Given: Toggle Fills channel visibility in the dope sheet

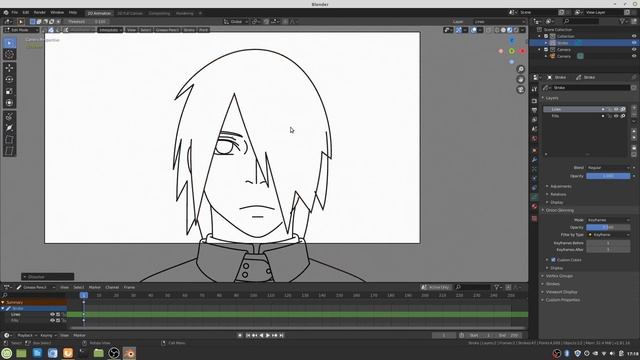Looking at the screenshot, I should click(x=52, y=321).
